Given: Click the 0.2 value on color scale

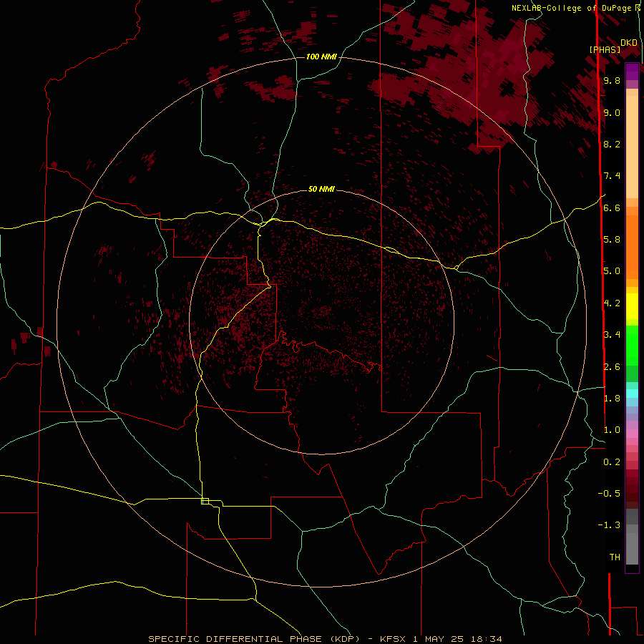Looking at the screenshot, I should pos(612,462).
